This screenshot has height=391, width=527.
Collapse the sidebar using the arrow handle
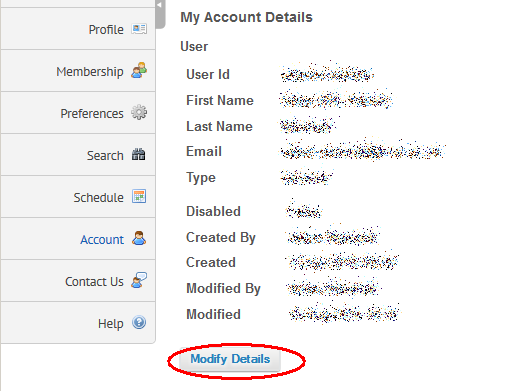click(160, 13)
